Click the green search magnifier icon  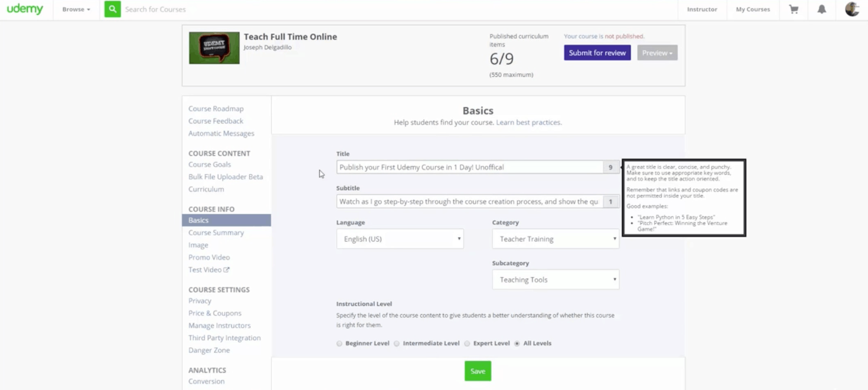(x=112, y=10)
